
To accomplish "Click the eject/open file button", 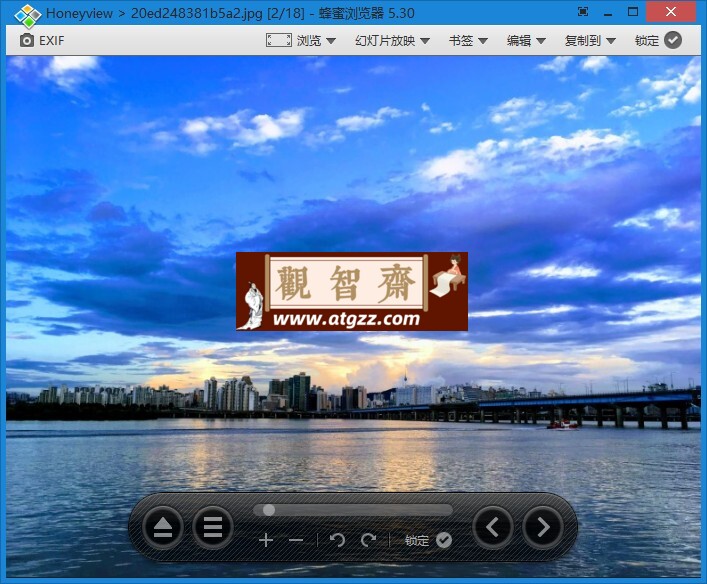I will coord(163,527).
